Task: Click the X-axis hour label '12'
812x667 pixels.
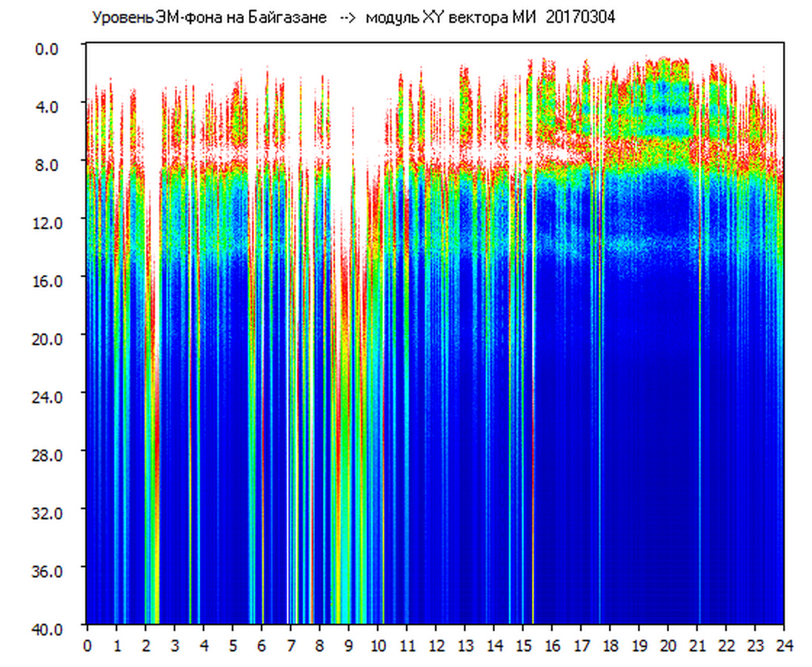Action: (x=436, y=646)
